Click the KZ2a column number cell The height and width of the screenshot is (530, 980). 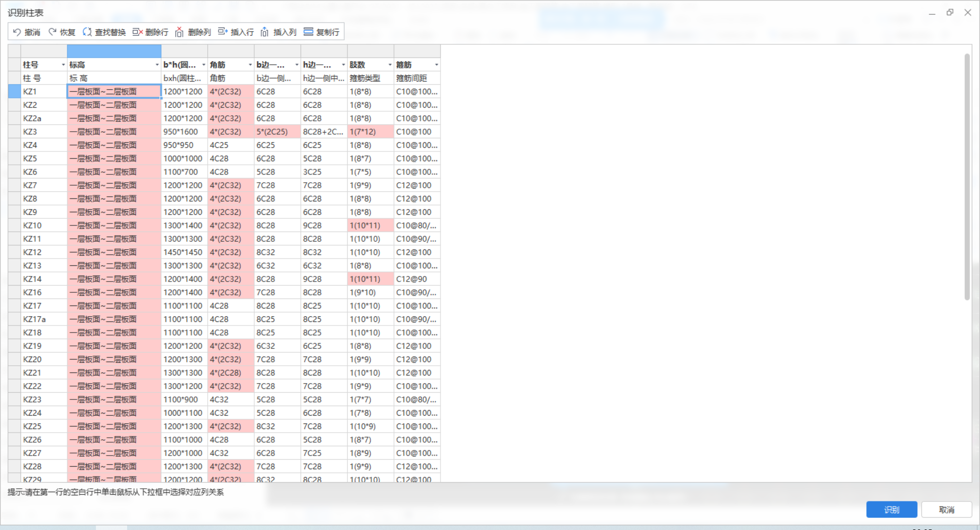(44, 118)
